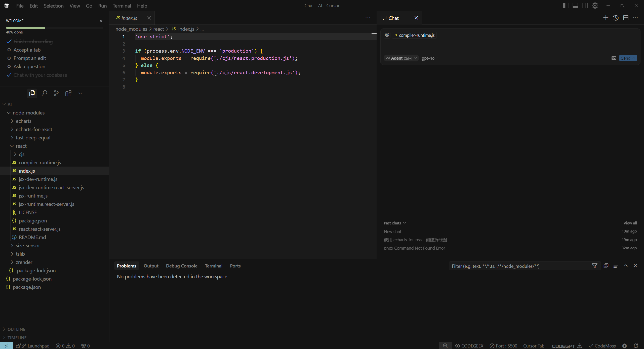Open the Agent mode dropdown
Screen dimensions: 644x349
pos(401,58)
